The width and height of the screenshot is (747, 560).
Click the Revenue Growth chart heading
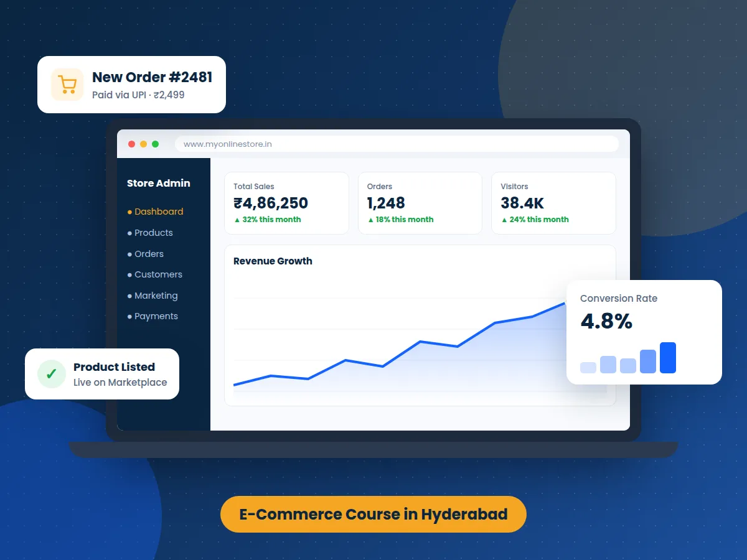273,261
